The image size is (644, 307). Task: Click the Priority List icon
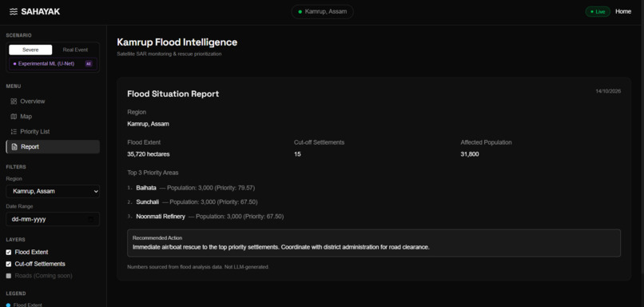point(14,131)
